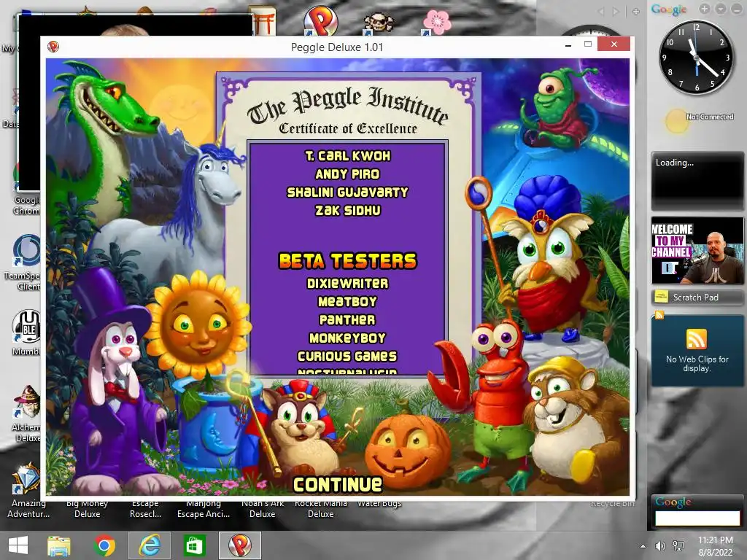747x560 pixels.
Task: Select Big Money Deluxe desktop label
Action: point(88,509)
